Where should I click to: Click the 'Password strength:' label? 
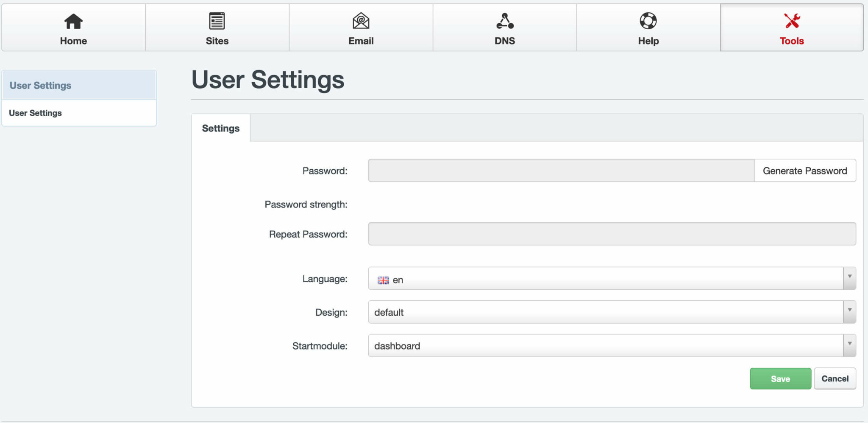coord(306,204)
